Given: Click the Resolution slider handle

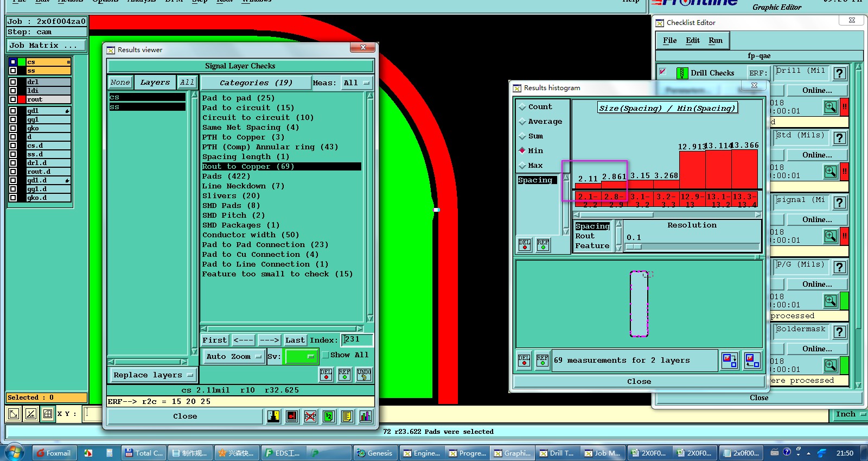Looking at the screenshot, I should point(634,247).
